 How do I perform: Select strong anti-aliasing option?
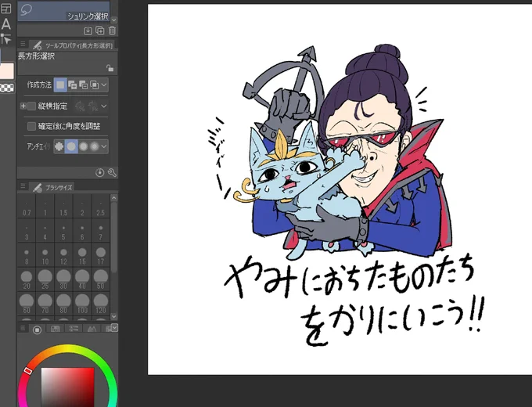(95, 146)
